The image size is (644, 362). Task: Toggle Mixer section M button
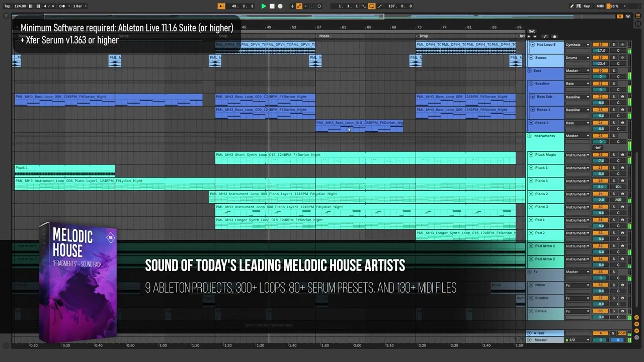[636, 331]
